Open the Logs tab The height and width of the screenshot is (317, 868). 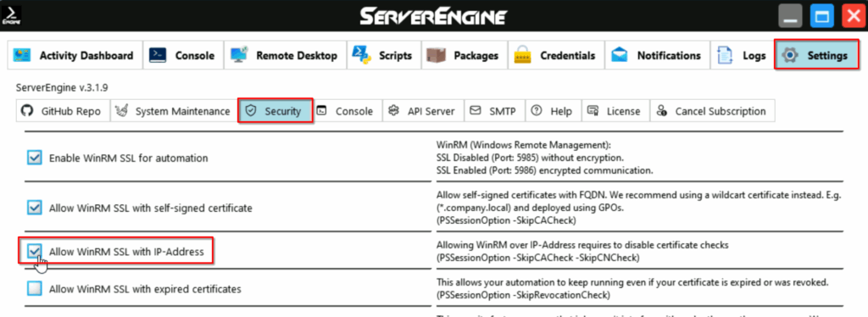point(743,55)
